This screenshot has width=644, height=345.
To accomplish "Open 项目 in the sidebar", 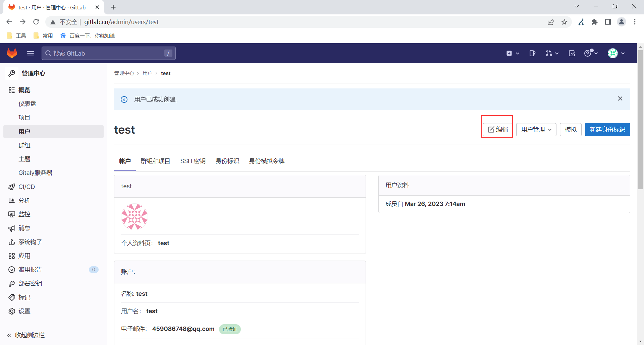I will [54, 118].
